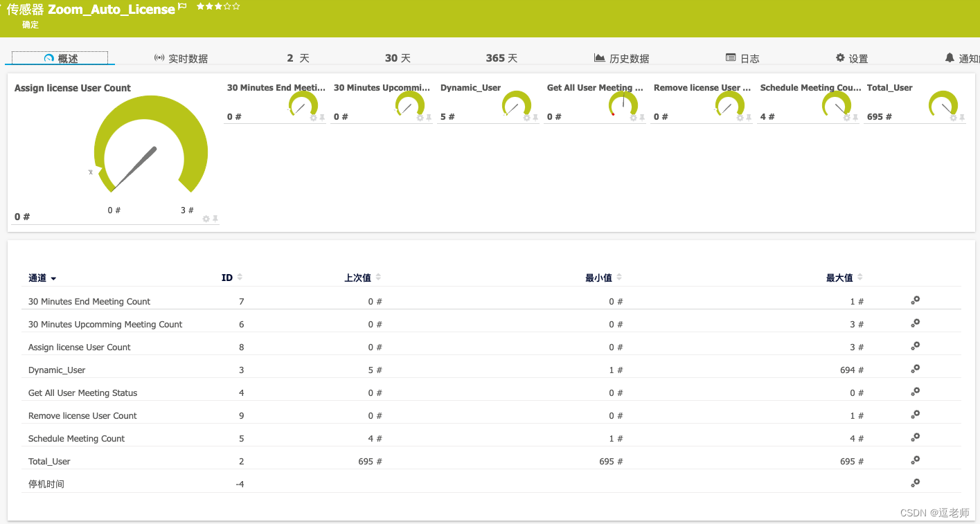Open the 历史数据 historic data tab
The height and width of the screenshot is (524, 980).
click(x=622, y=59)
